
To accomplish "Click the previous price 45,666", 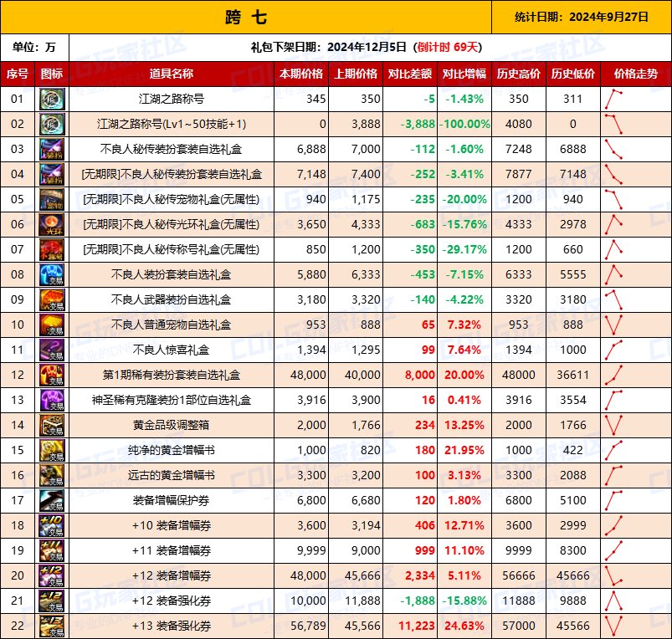I will click(362, 575).
